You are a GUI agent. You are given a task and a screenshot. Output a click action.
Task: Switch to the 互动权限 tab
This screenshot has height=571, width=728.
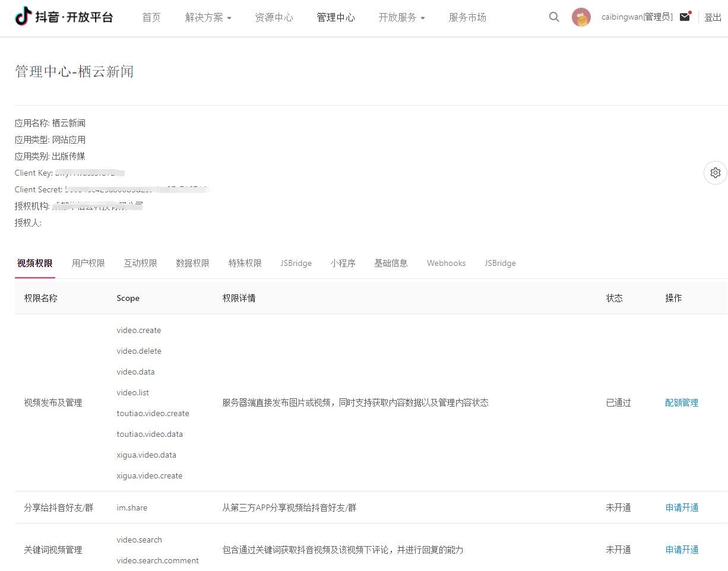click(140, 263)
